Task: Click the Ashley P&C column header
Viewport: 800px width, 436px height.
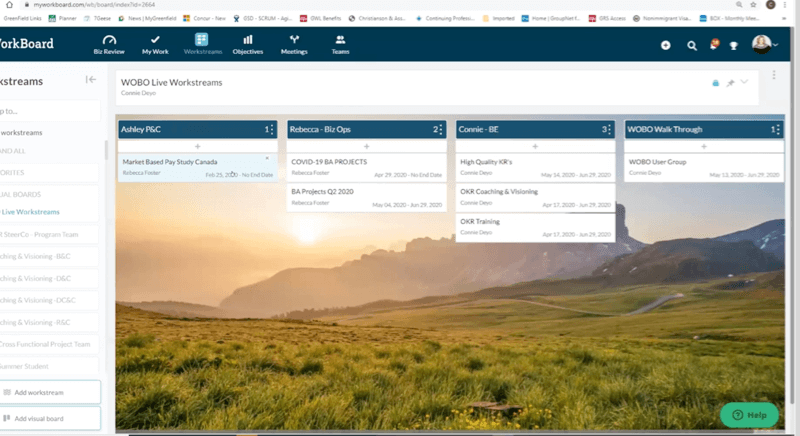Action: point(197,130)
